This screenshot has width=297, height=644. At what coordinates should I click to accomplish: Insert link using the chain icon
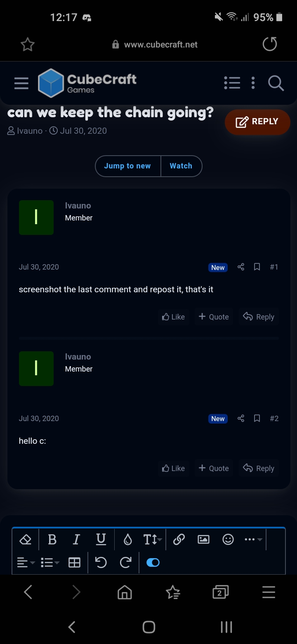tap(179, 539)
